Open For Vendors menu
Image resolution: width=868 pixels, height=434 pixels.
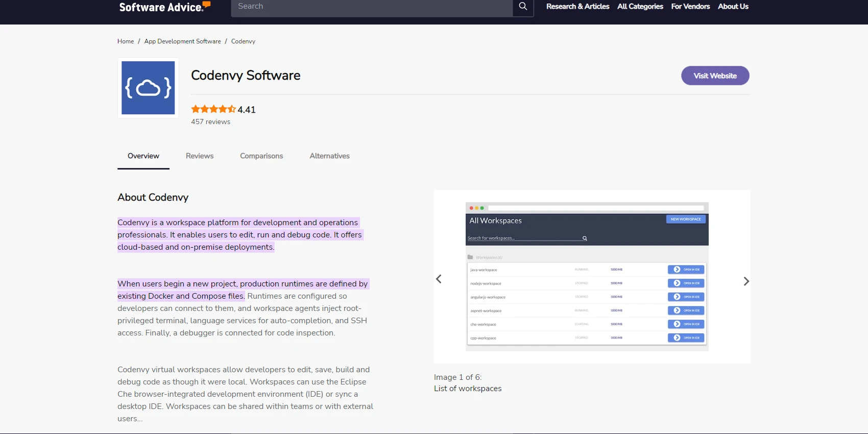(690, 7)
